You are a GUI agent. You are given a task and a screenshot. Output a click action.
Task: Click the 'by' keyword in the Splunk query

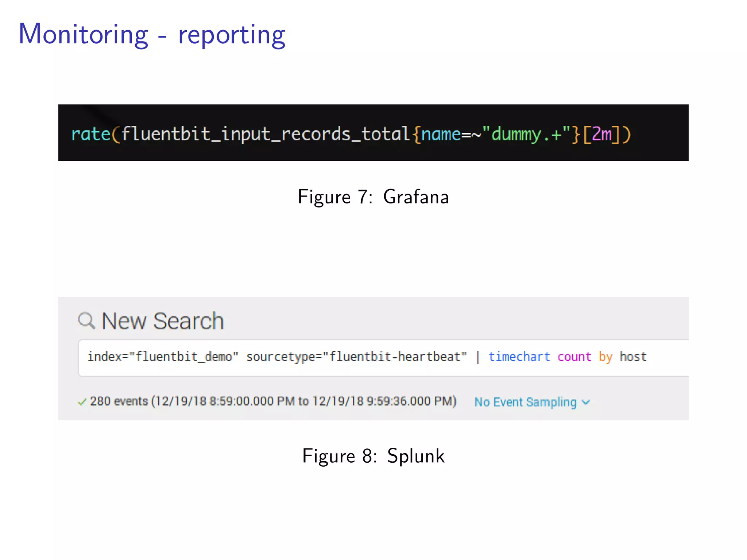pos(605,357)
